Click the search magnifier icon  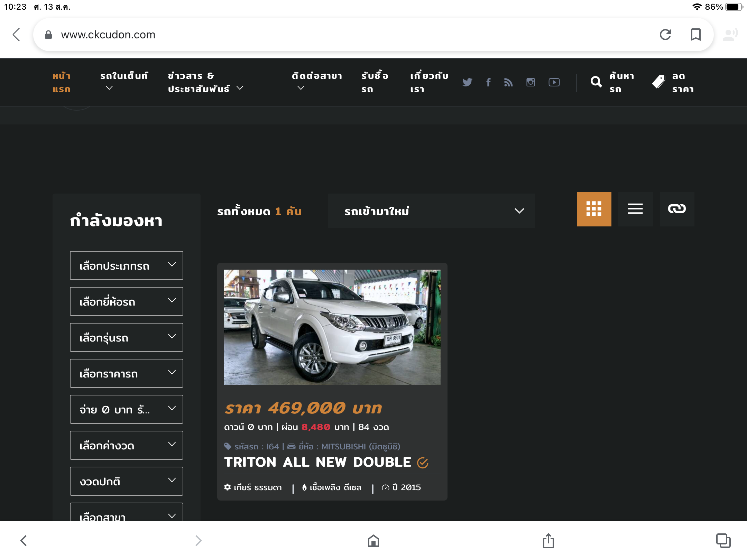pyautogui.click(x=596, y=82)
